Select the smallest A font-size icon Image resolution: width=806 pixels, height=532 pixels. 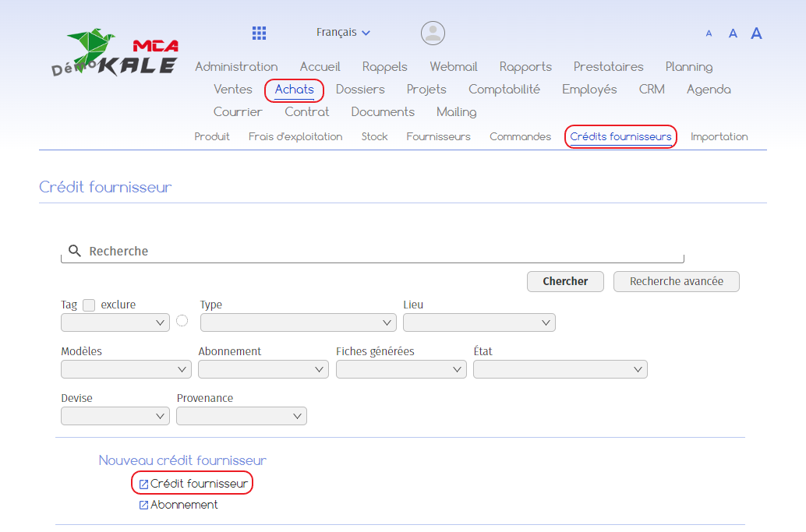tap(709, 33)
